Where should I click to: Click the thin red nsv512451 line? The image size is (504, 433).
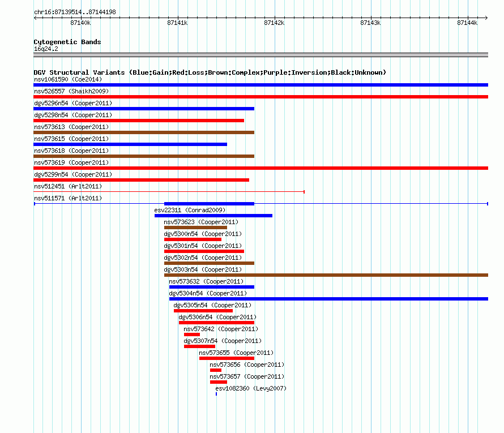(169, 192)
